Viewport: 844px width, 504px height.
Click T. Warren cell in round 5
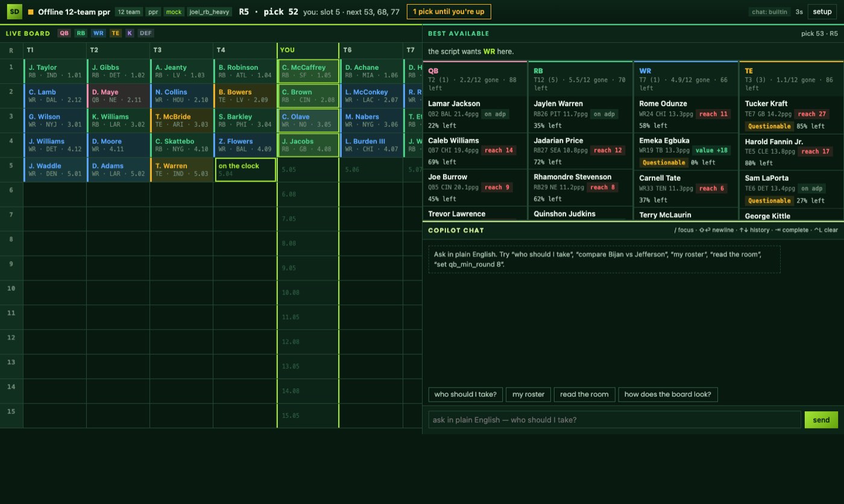coord(181,169)
